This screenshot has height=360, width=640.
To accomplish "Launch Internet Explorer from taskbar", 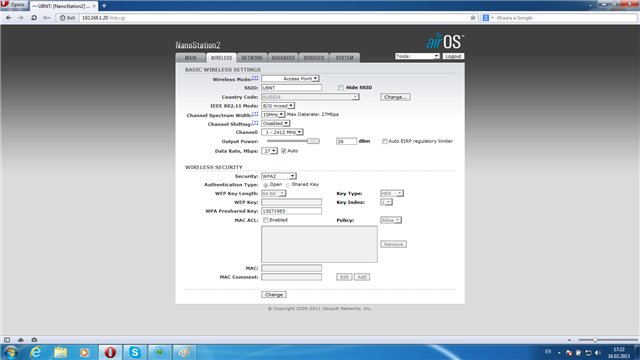I will coord(36,352).
